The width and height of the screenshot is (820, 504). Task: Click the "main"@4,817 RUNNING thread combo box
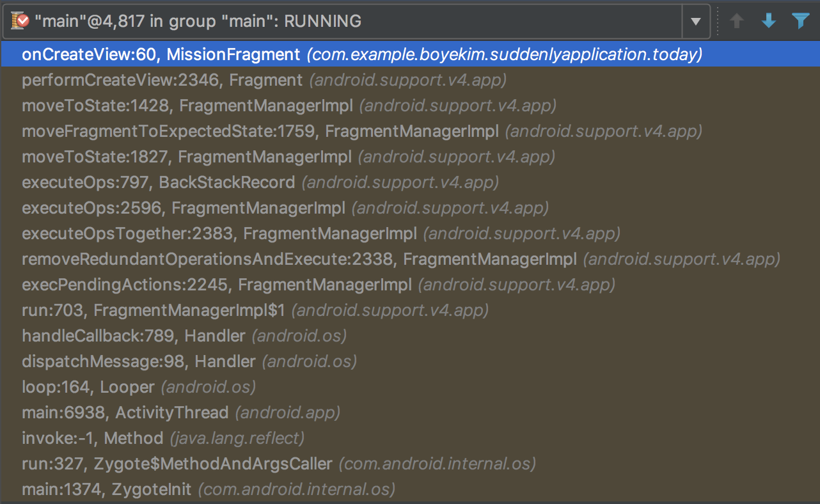(345, 22)
